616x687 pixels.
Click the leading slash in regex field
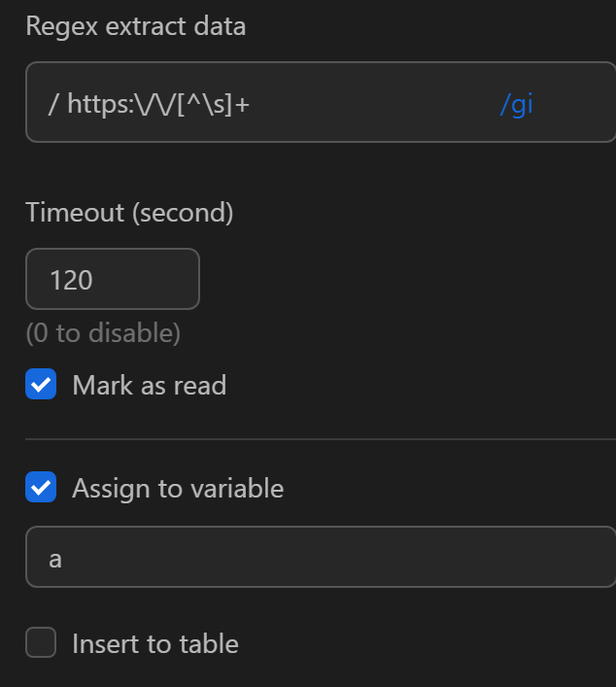[52, 103]
